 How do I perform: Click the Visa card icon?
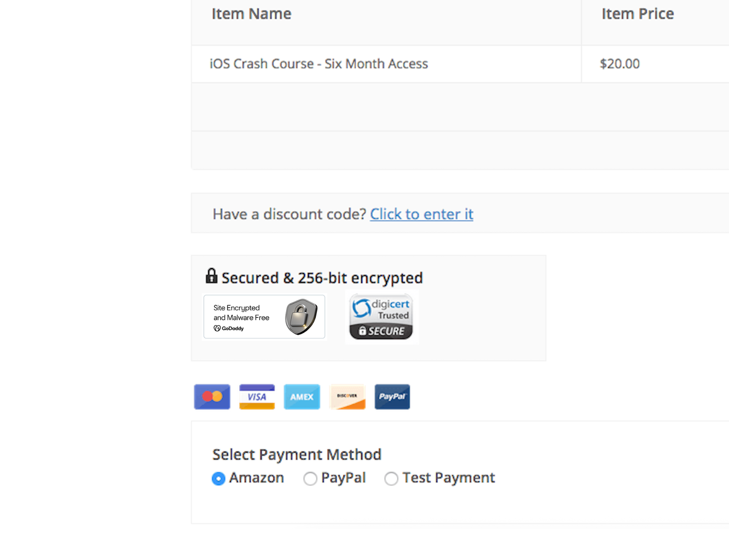click(256, 397)
